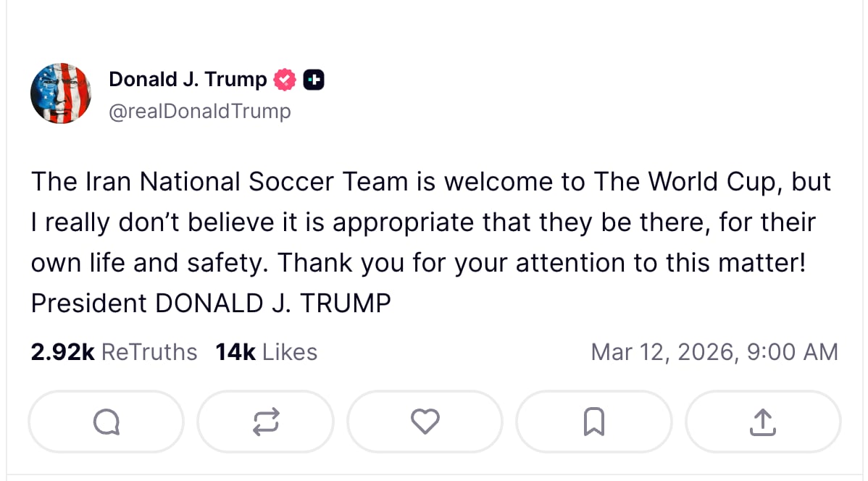Select the Truth+ plus badge icon

click(x=314, y=80)
